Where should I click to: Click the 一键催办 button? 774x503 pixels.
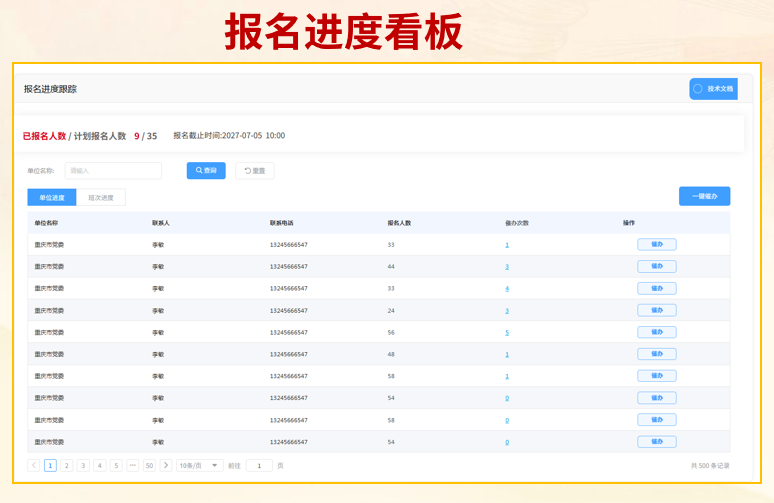pyautogui.click(x=704, y=196)
